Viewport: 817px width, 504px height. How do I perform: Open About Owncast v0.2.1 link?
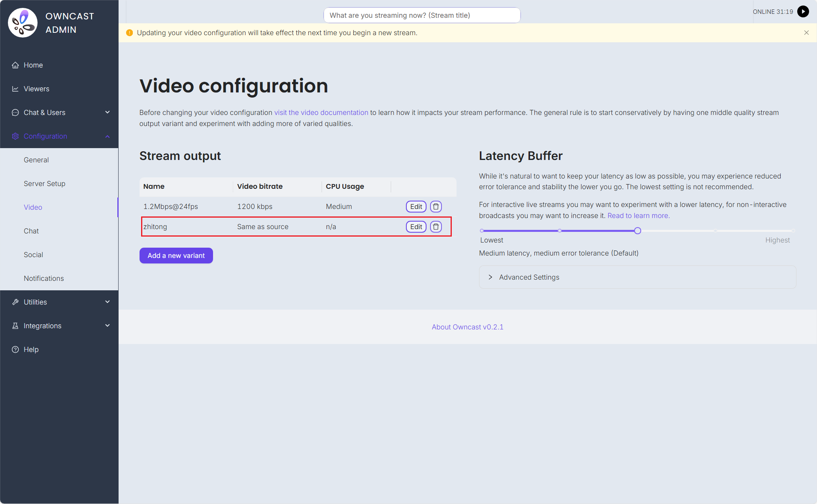pyautogui.click(x=468, y=327)
